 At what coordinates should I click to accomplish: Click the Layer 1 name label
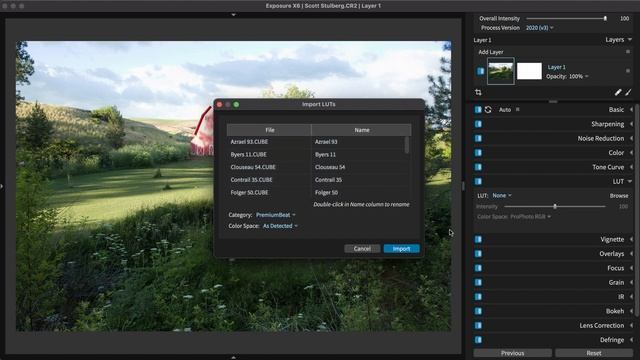click(x=556, y=67)
